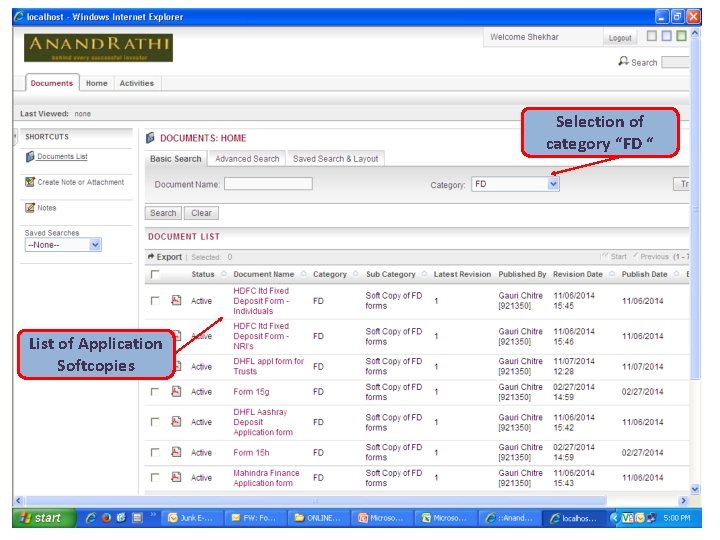Open DHFL Aashray Deposit Application form link

(x=263, y=422)
